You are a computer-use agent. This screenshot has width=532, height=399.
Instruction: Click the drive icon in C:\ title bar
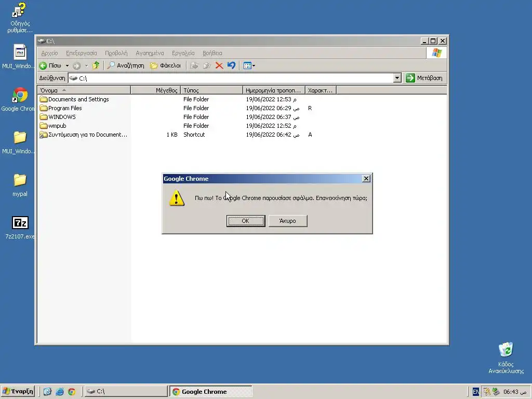[42, 41]
